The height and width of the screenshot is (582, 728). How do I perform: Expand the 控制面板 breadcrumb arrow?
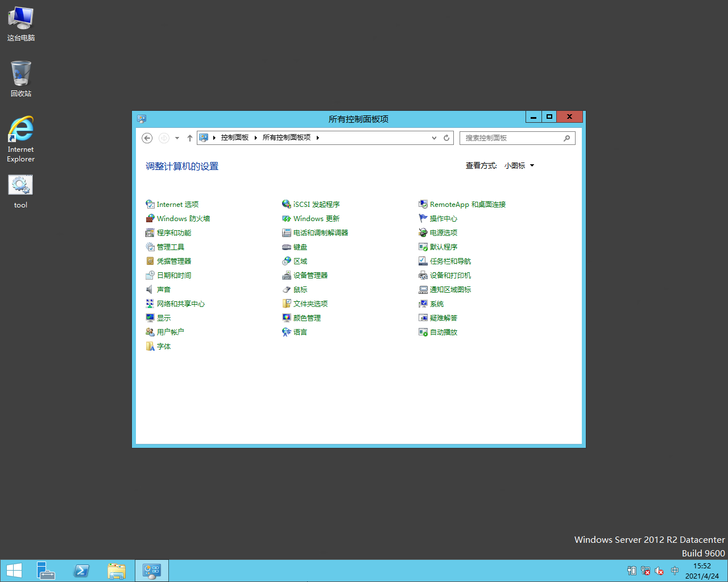tap(256, 138)
